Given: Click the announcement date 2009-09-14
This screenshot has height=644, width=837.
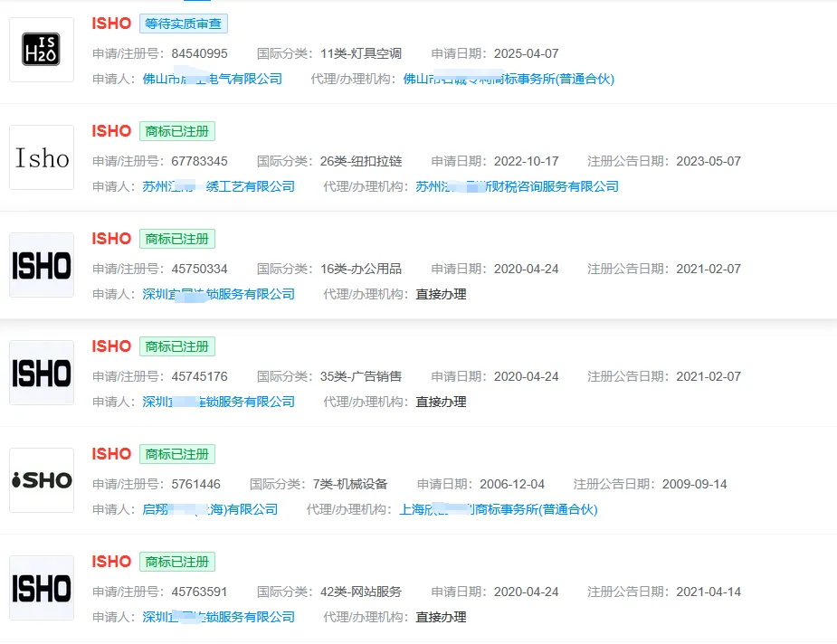Looking at the screenshot, I should [695, 485].
